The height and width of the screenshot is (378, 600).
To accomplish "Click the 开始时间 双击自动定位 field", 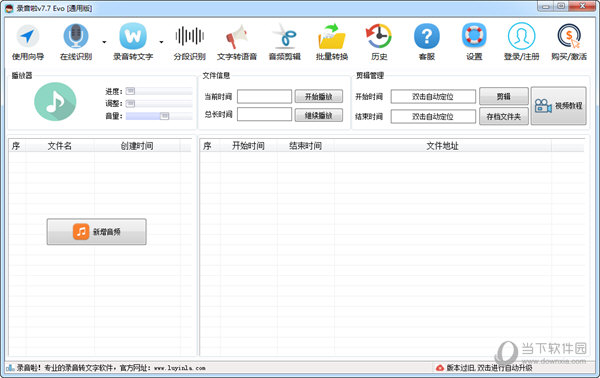I will tap(433, 96).
